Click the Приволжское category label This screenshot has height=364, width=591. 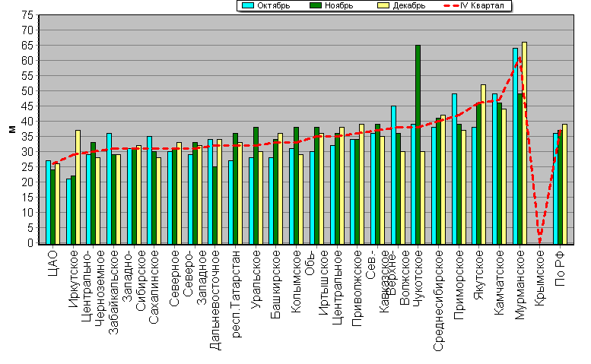coord(357,288)
